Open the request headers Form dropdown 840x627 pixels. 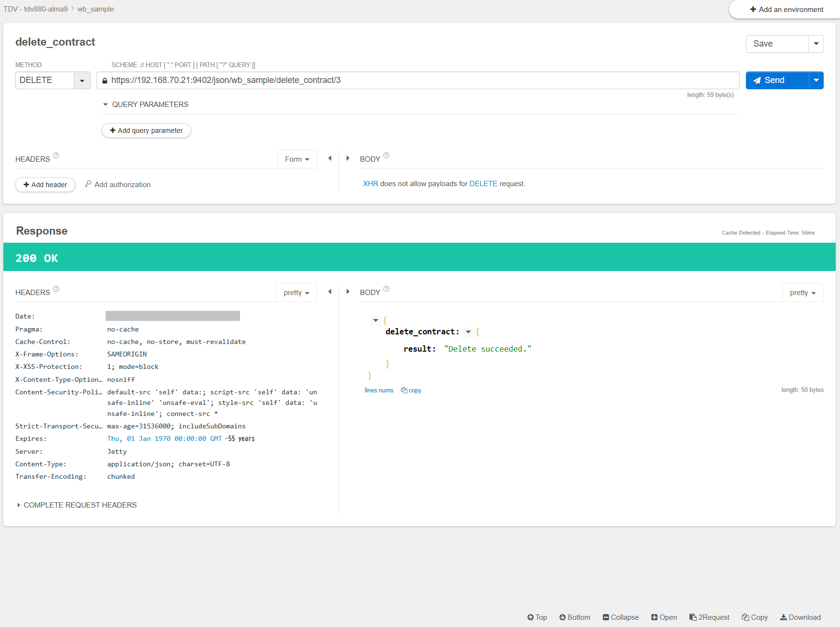pos(297,159)
